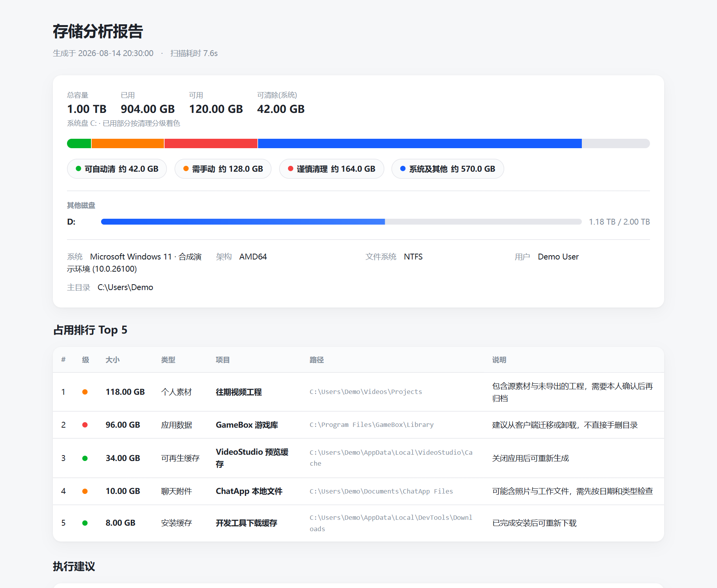Viewport: 717px width, 588px height.
Task: Click the 34.00 GB size value
Action: [123, 458]
